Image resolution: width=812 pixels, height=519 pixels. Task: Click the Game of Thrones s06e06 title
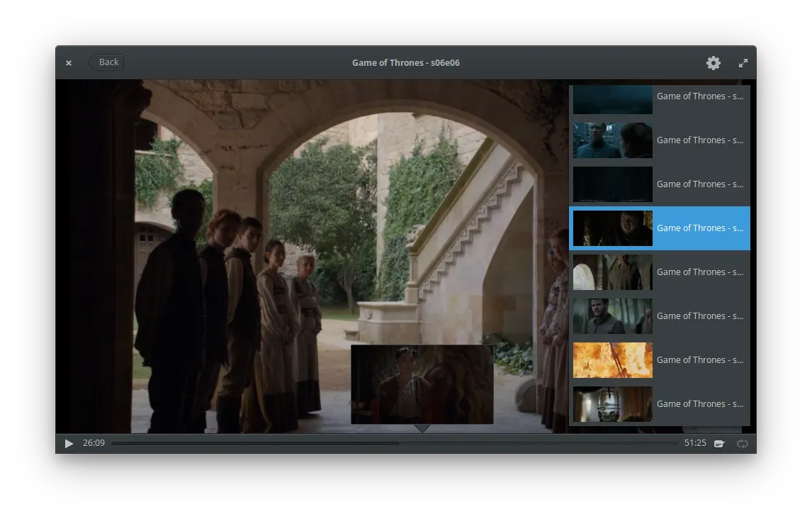pos(405,62)
